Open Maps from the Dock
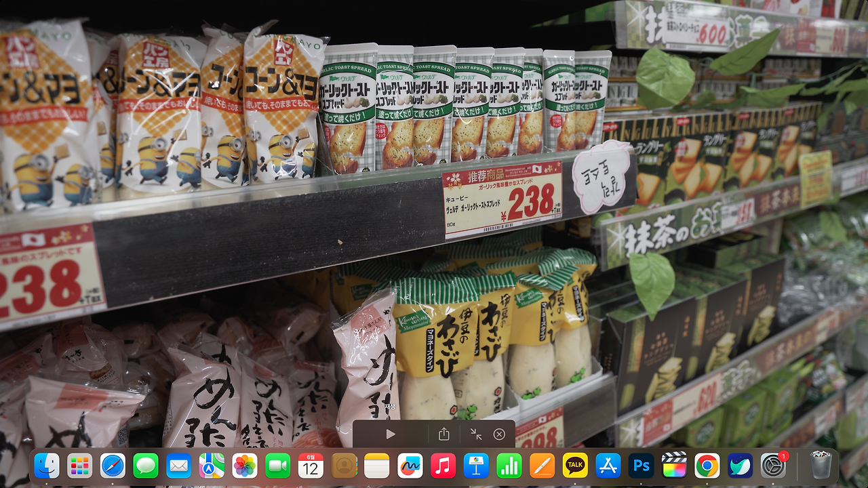This screenshot has width=868, height=488. pyautogui.click(x=212, y=466)
